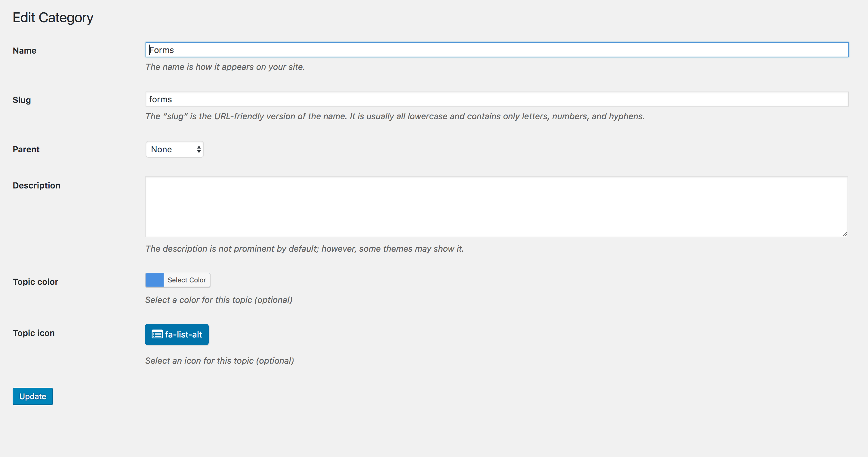Click the Name field label

coord(25,51)
